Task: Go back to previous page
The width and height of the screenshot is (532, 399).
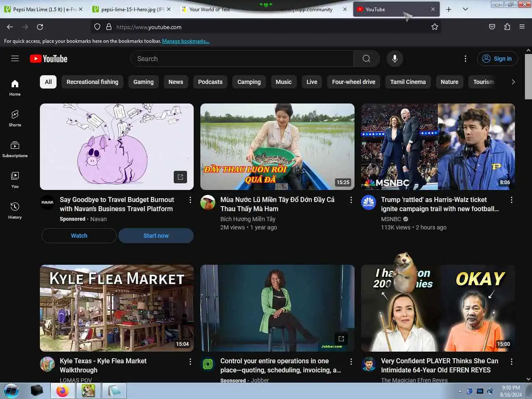Action: click(x=10, y=27)
